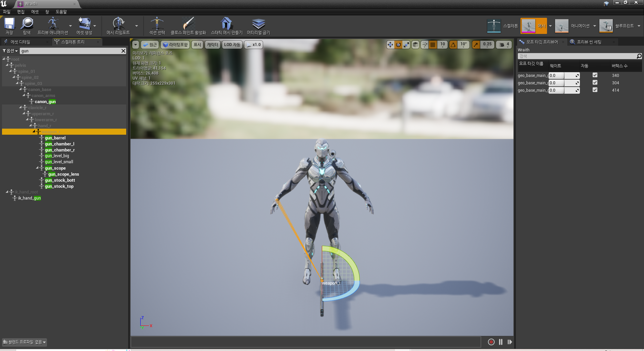Adjust the weight slider of the first morph target
This screenshot has width=644, height=351.
click(x=564, y=76)
